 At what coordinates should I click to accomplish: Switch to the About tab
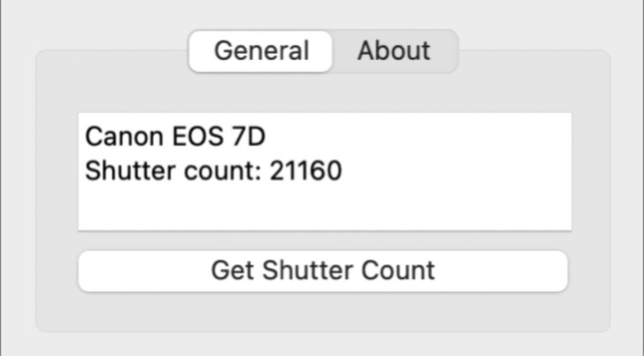[x=393, y=51]
